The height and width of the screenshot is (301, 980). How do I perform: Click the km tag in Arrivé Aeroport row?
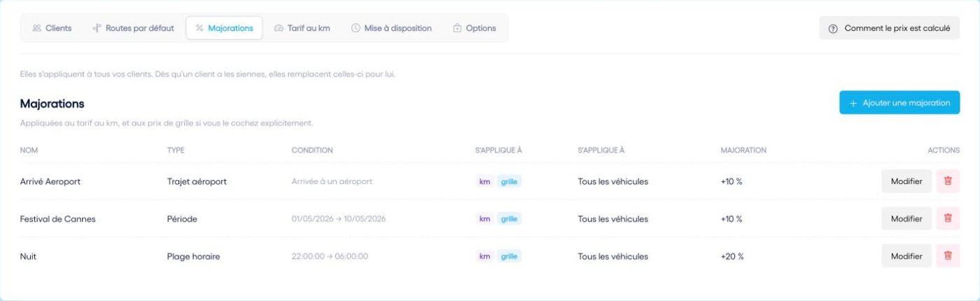[x=484, y=181]
